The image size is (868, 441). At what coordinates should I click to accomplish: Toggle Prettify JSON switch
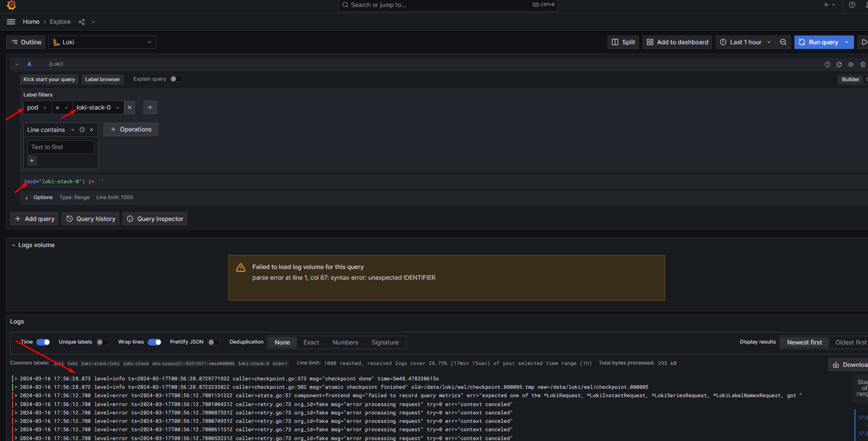tap(214, 342)
